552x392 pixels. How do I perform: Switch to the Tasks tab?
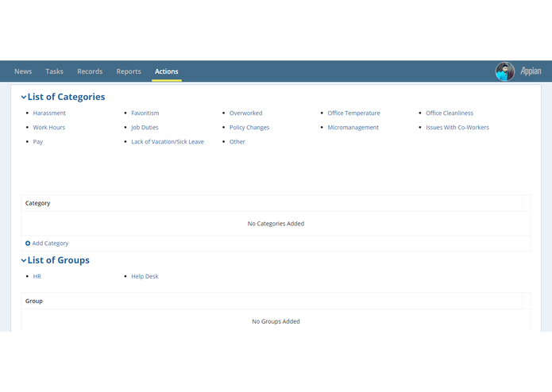(54, 71)
